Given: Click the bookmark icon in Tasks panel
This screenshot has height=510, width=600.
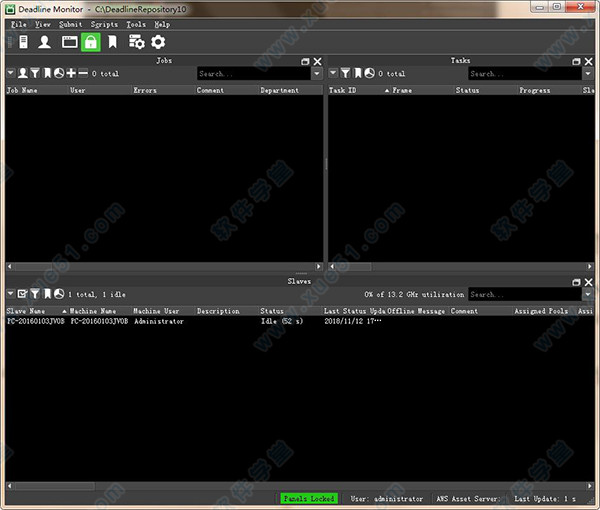Looking at the screenshot, I should click(358, 73).
